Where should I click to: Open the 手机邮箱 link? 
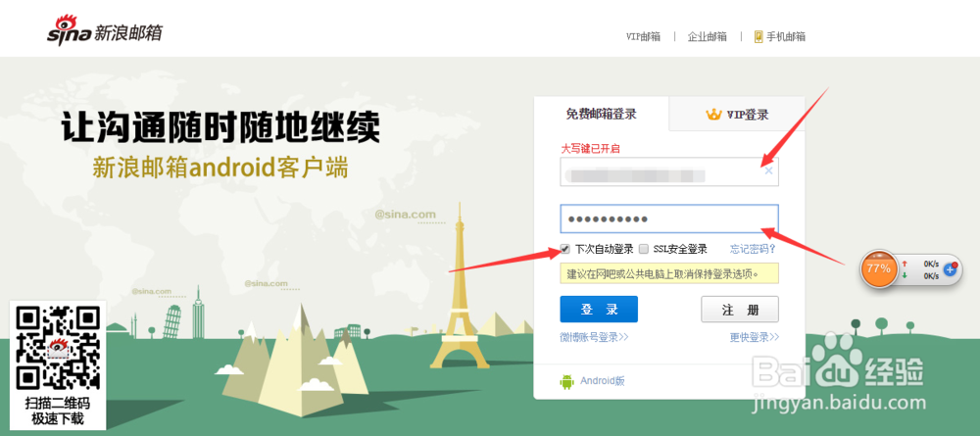click(786, 37)
